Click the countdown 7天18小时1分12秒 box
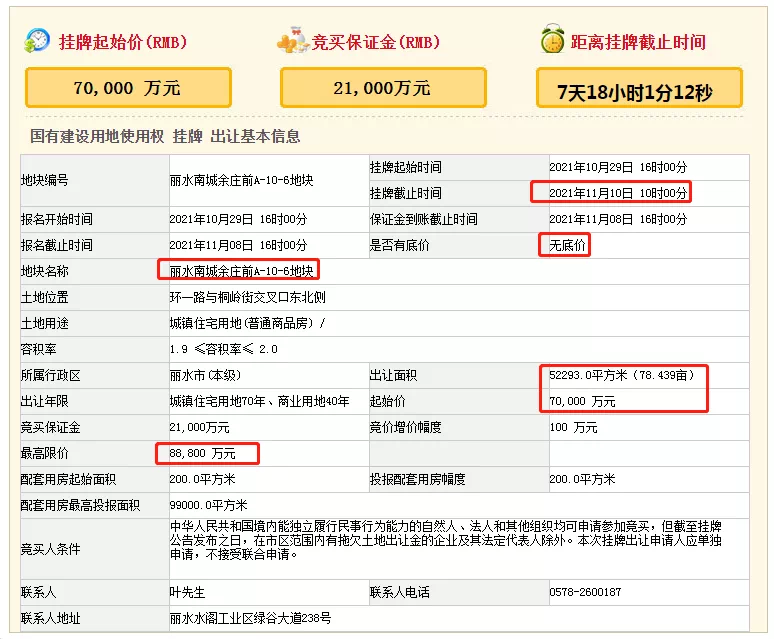 [x=639, y=88]
